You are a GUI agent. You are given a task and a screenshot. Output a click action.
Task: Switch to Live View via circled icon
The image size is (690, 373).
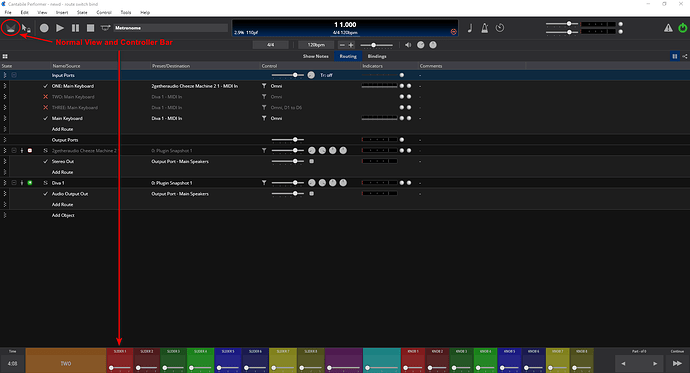pos(11,28)
